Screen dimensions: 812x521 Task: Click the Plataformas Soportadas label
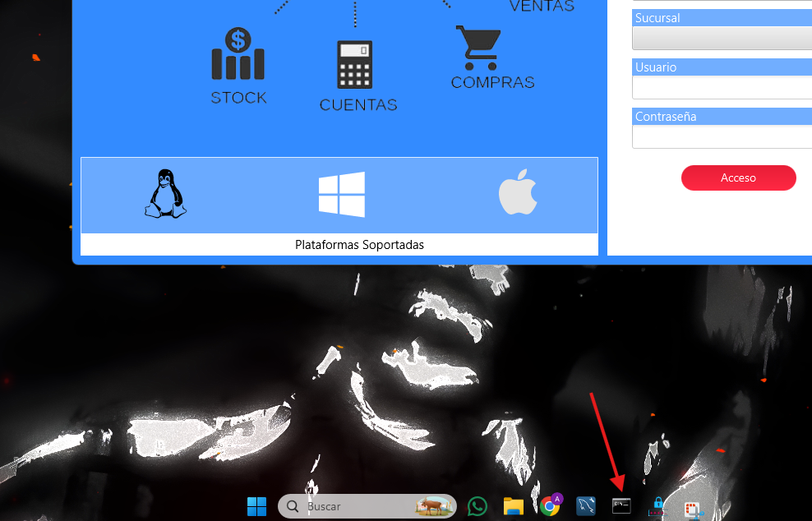pyautogui.click(x=359, y=245)
